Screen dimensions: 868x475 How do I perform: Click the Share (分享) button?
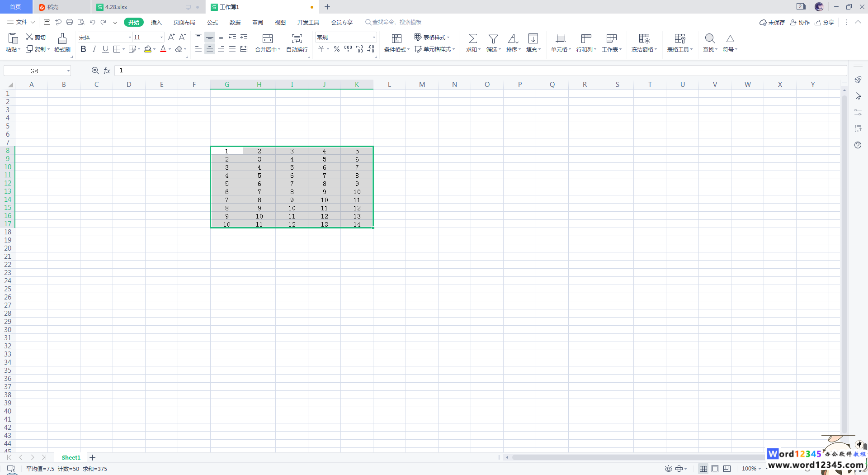pos(825,22)
